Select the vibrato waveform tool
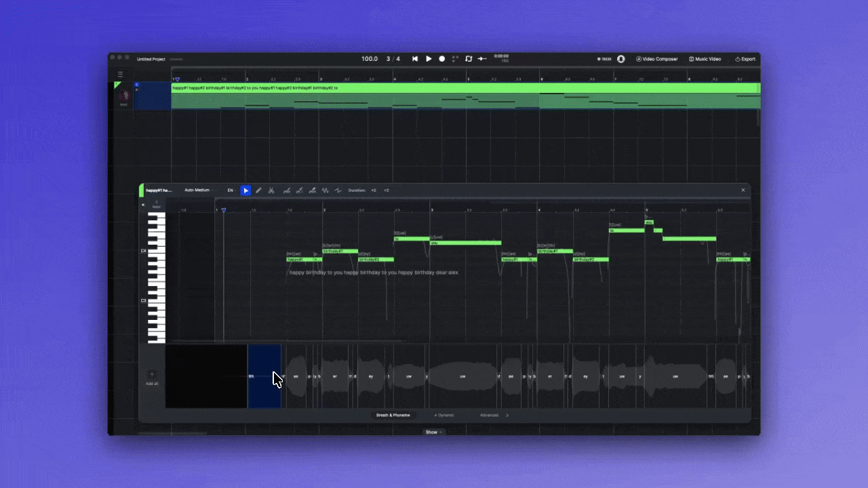 325,190
